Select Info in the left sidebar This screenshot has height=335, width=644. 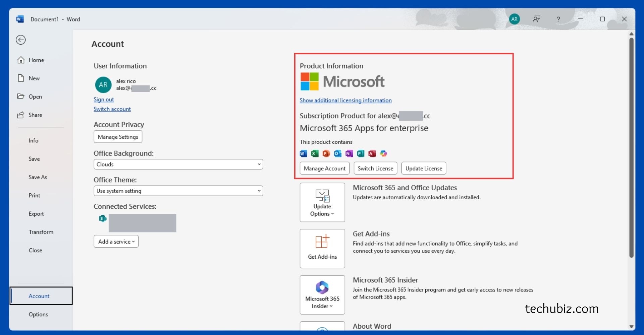pos(34,141)
